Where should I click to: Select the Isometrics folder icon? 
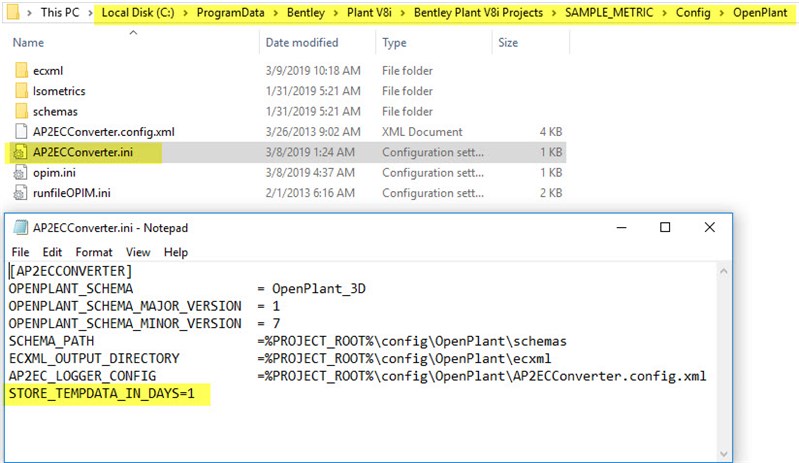click(x=21, y=91)
